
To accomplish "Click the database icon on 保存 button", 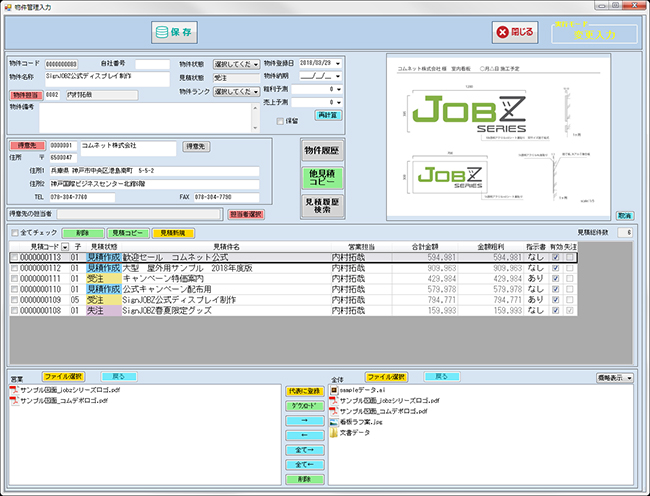I will point(162,32).
